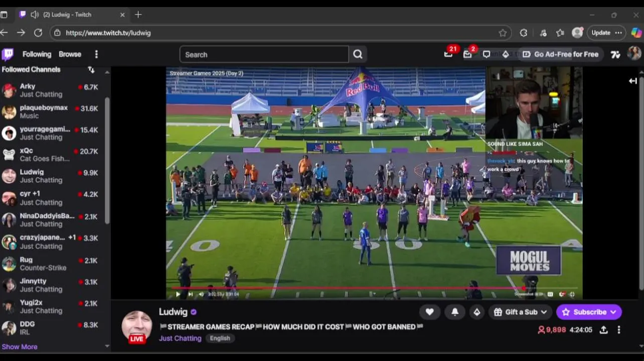View site information lock icon in the address bar
This screenshot has width=644, height=361.
(57, 33)
